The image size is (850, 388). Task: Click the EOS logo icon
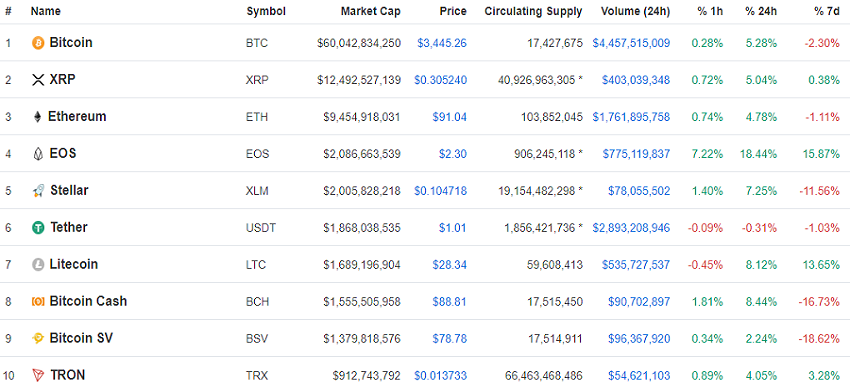tap(37, 154)
